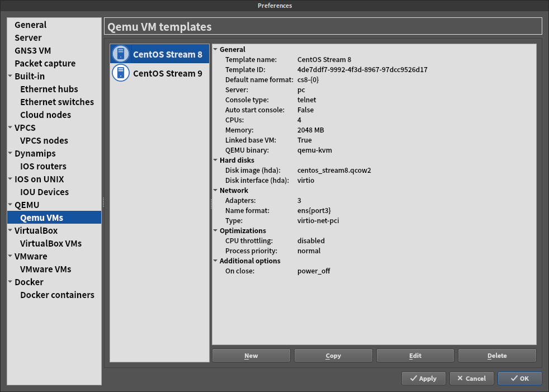The height and width of the screenshot is (392, 549).
Task: Open the Packet capture settings
Action: [x=45, y=63]
